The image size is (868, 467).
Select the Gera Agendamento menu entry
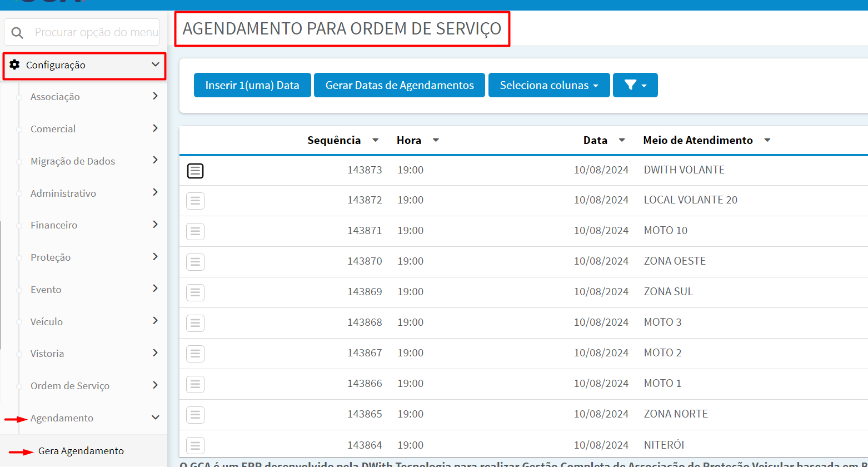click(81, 451)
